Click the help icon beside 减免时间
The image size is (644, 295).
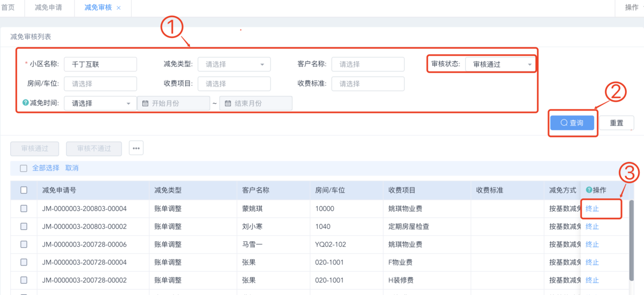click(25, 103)
